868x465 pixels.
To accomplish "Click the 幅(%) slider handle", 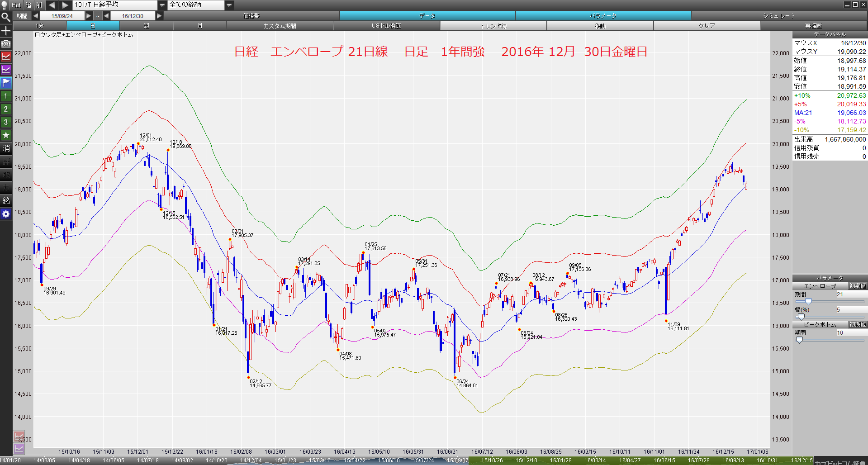I will (x=801, y=317).
